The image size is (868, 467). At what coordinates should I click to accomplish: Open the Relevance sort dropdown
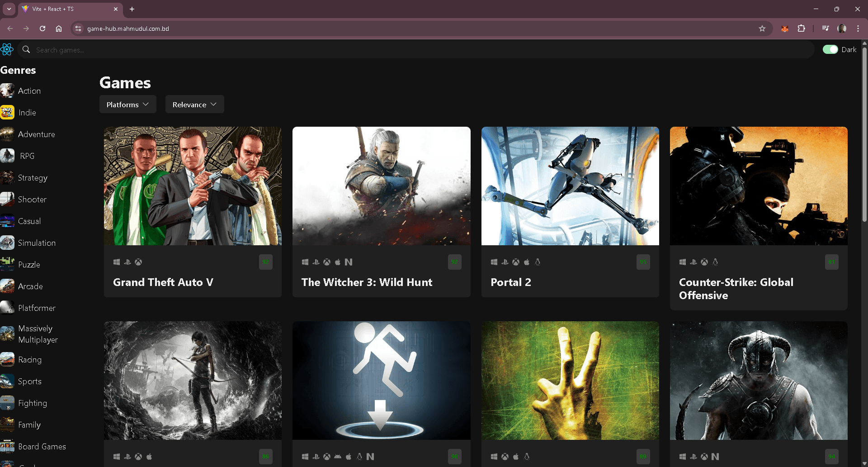point(194,104)
